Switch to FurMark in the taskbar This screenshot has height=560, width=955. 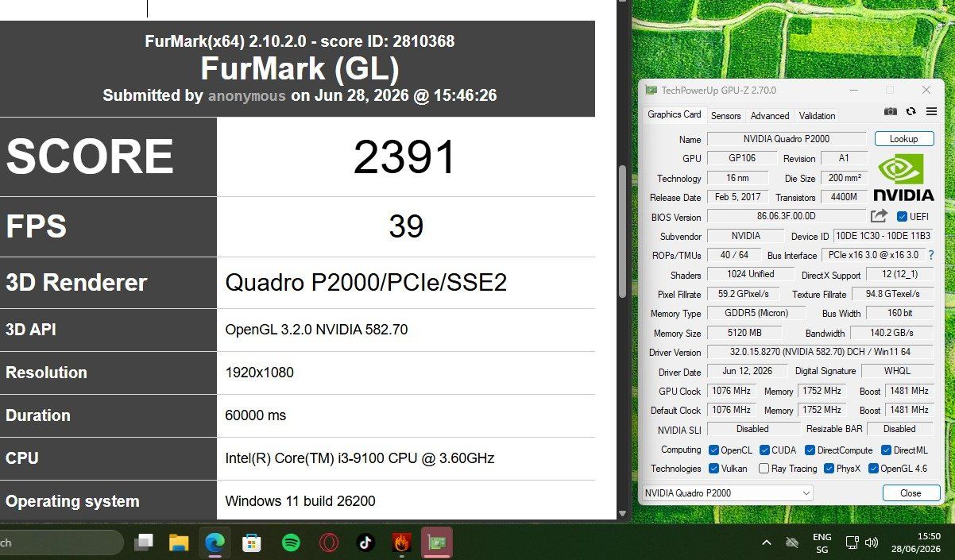point(401,543)
